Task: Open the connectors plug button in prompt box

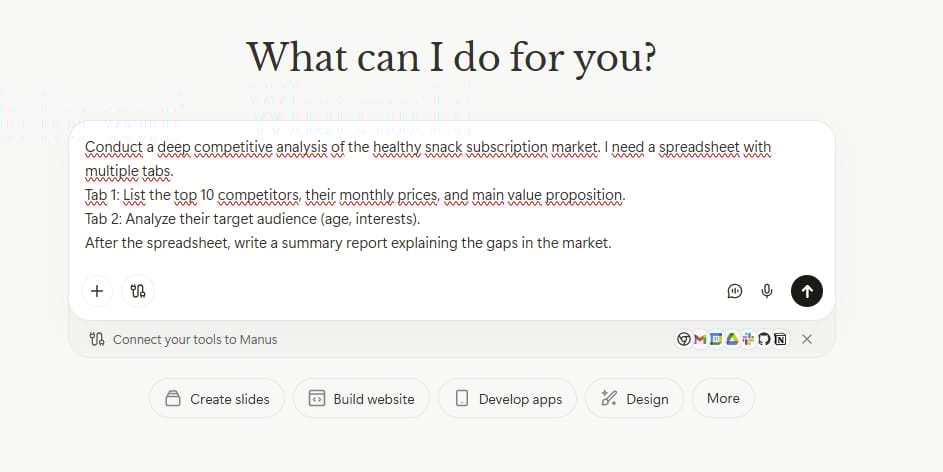Action: click(138, 291)
